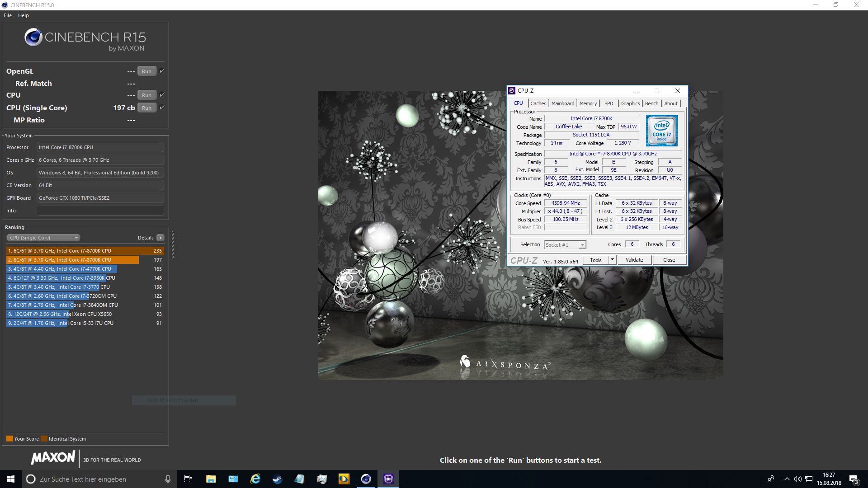This screenshot has height=488, width=868.
Task: Click the orange Your Score legend swatch
Action: pos(9,438)
